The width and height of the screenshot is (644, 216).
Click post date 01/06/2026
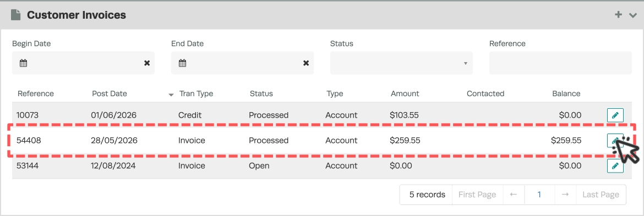pyautogui.click(x=114, y=115)
